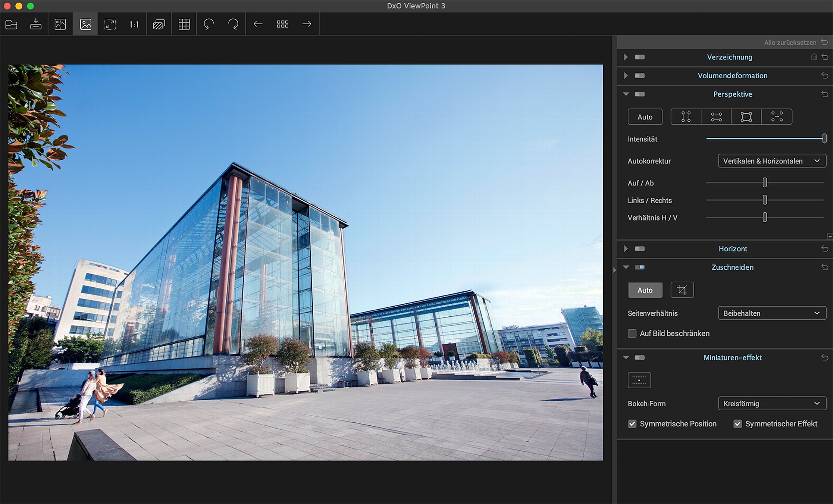Click the Auf / Ab slider handle

click(765, 182)
